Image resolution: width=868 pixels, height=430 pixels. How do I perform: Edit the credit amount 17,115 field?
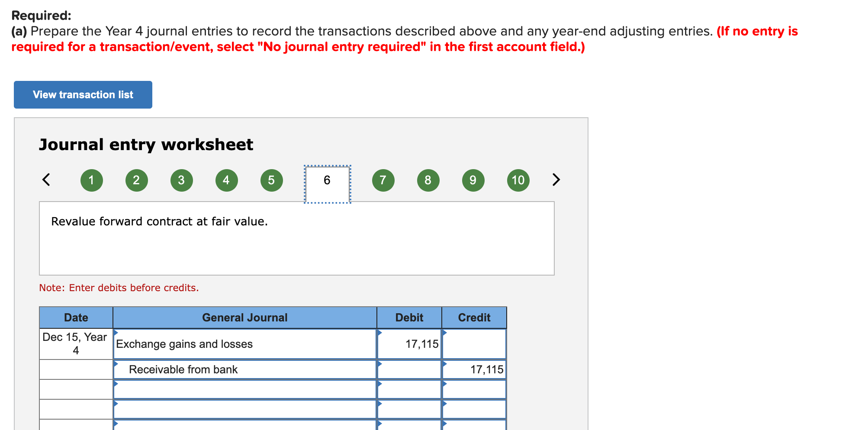coord(474,369)
